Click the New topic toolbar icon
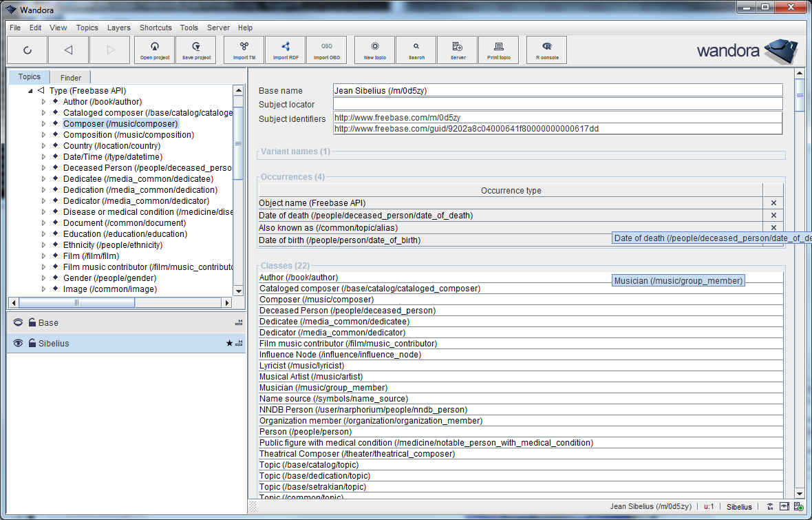 [375, 50]
